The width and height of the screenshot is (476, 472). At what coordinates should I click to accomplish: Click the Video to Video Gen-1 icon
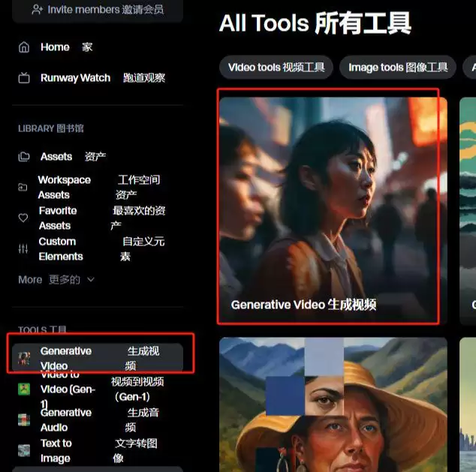(24, 389)
